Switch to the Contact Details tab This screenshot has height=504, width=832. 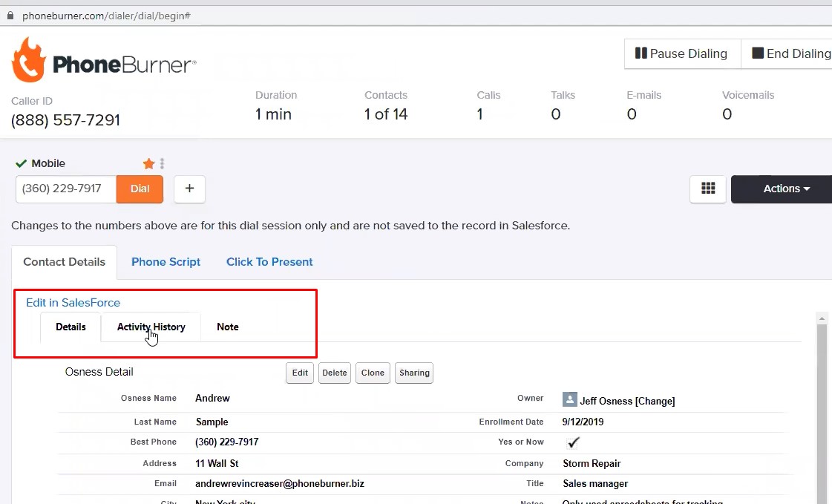pyautogui.click(x=65, y=262)
